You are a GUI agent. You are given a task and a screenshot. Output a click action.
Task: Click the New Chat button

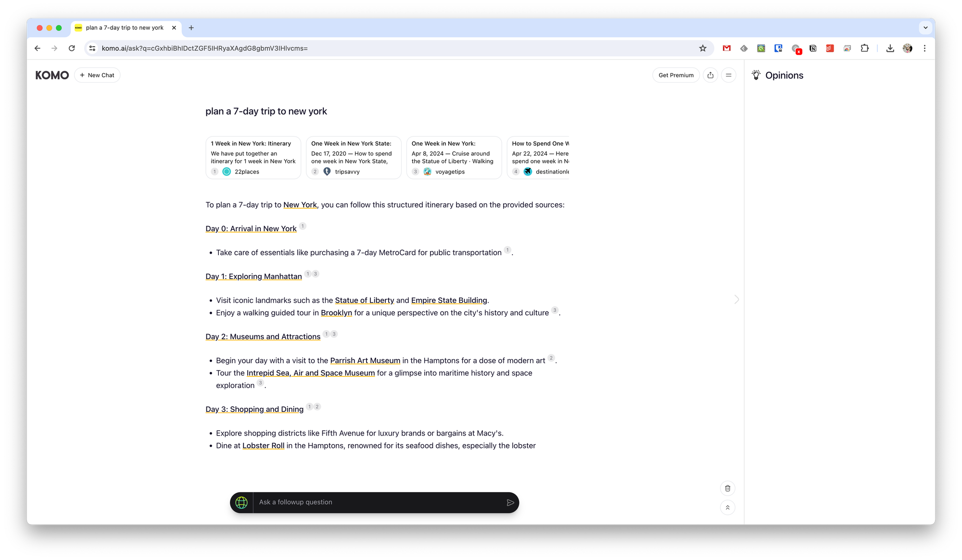point(97,75)
